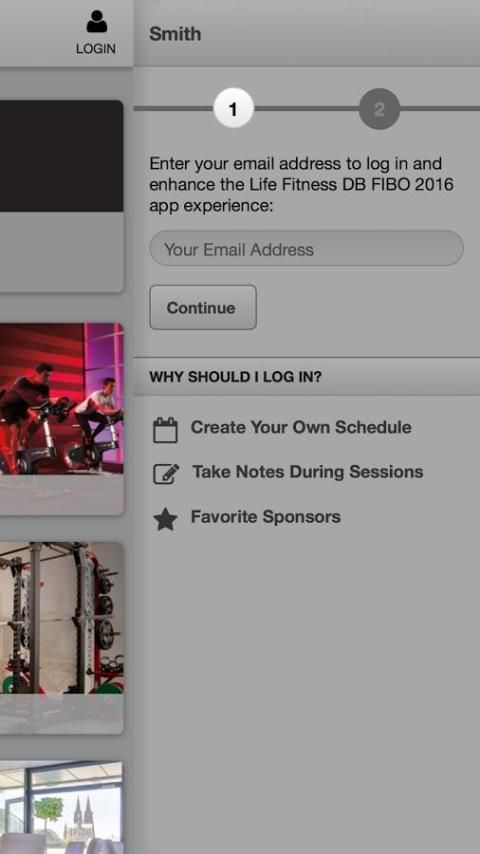Image resolution: width=480 pixels, height=854 pixels.
Task: Open the cathedral window view thumbnail
Action: click(62, 807)
